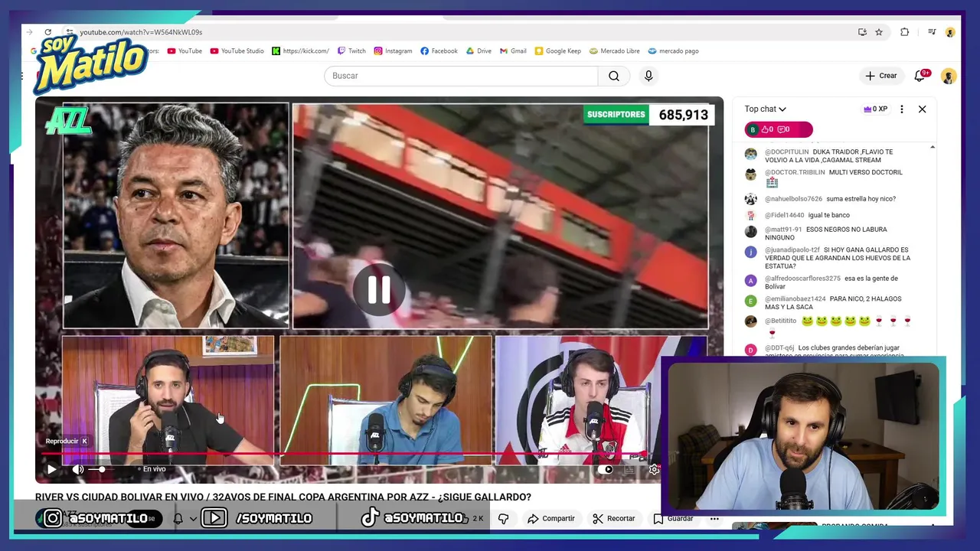The image size is (980, 551).
Task: Open the browser media controls icon
Action: [x=932, y=32]
